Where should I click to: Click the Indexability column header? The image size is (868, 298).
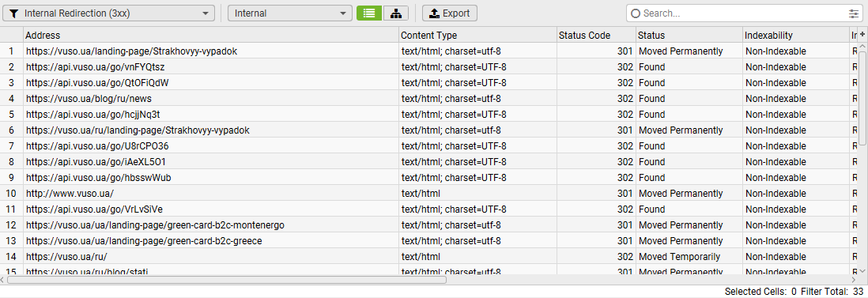click(x=796, y=35)
